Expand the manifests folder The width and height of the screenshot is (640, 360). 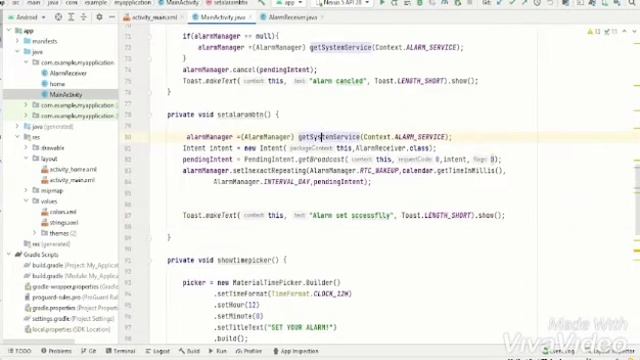[18, 41]
